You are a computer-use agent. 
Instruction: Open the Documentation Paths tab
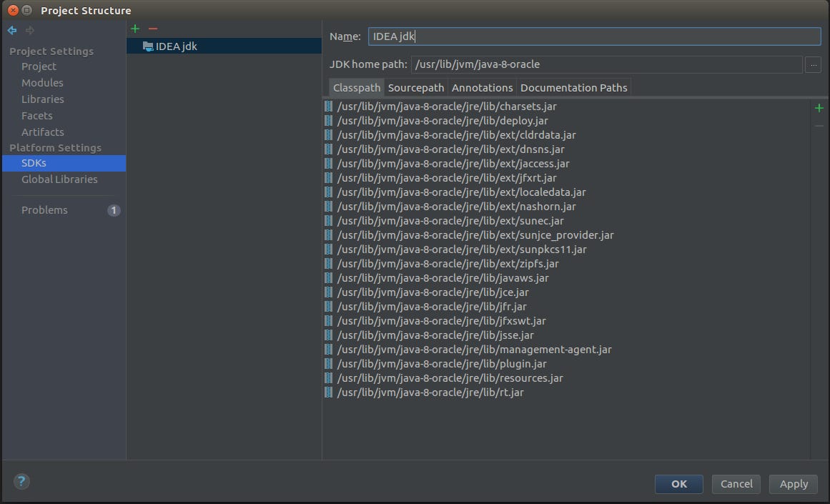pyautogui.click(x=573, y=87)
